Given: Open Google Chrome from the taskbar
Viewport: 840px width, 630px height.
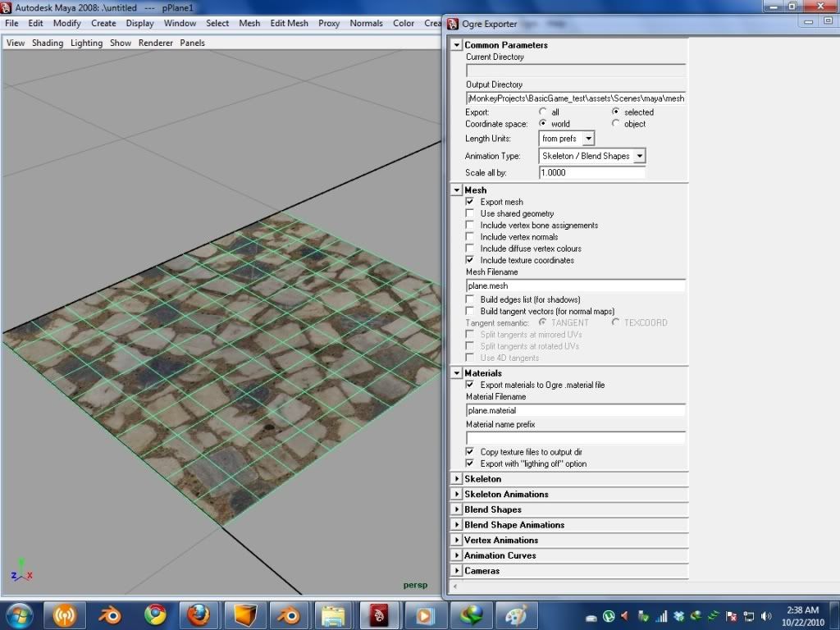Looking at the screenshot, I should tap(156, 614).
